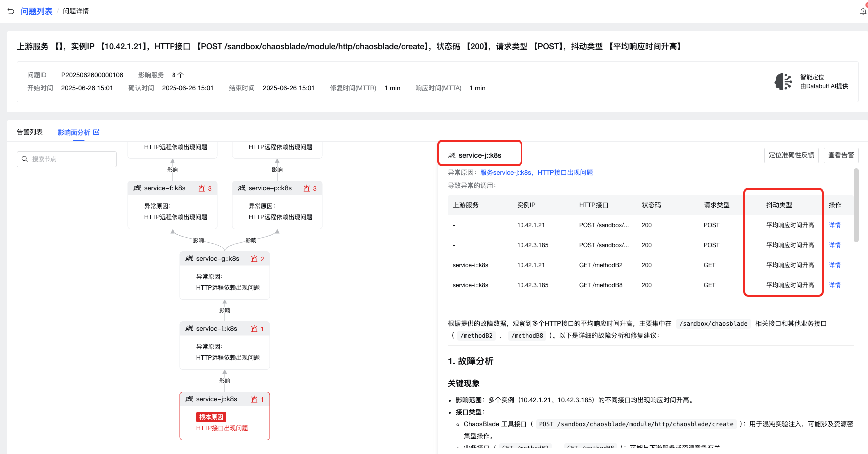Click the service-i::k8s cell in methodB2 row

tap(470, 265)
